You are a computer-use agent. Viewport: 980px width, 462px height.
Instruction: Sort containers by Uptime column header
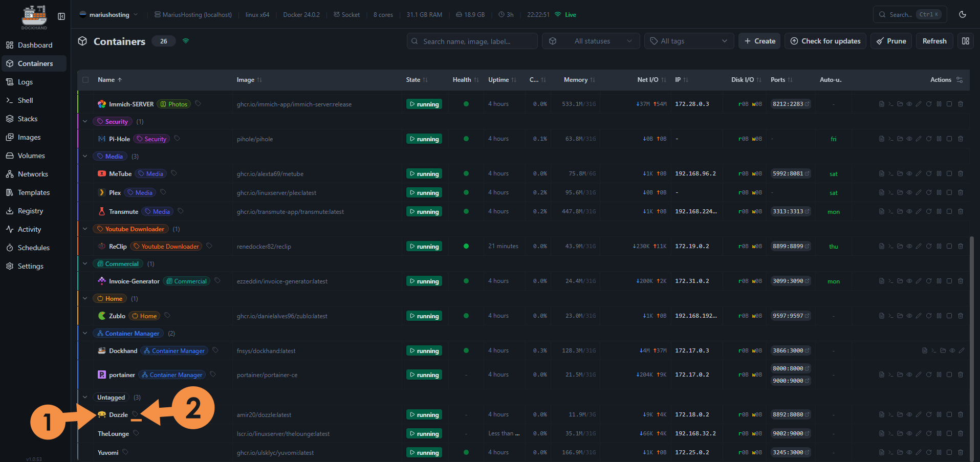click(x=502, y=80)
